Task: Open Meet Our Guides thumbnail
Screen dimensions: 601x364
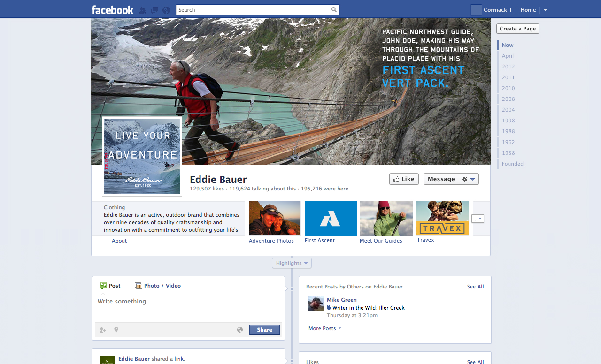Action: click(x=386, y=219)
